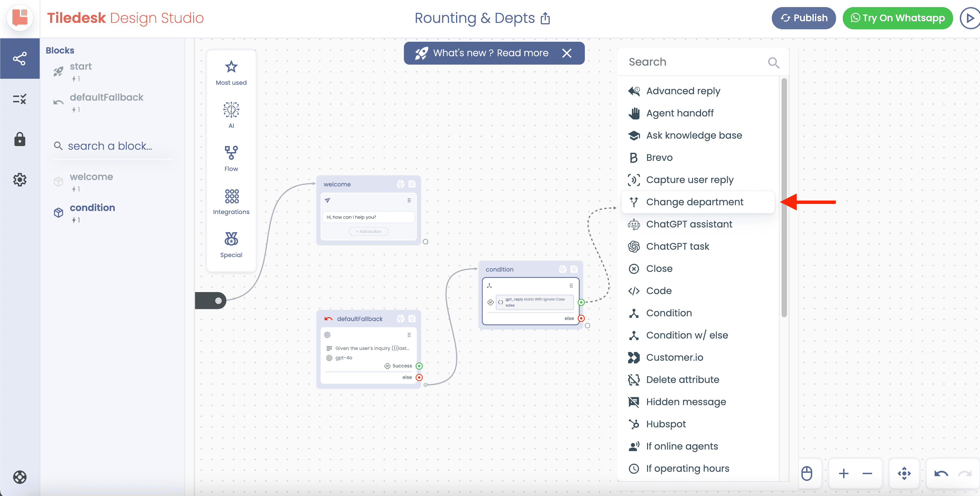The width and height of the screenshot is (980, 496).
Task: Open the Flow actions category
Action: click(231, 158)
